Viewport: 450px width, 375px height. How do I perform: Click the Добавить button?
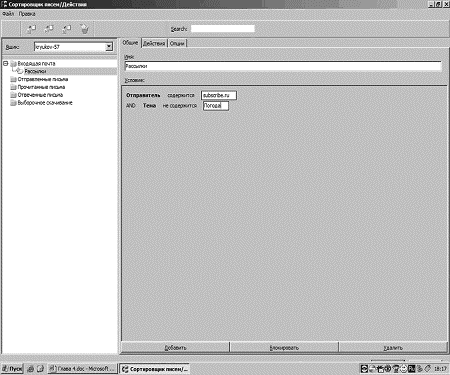[175, 347]
